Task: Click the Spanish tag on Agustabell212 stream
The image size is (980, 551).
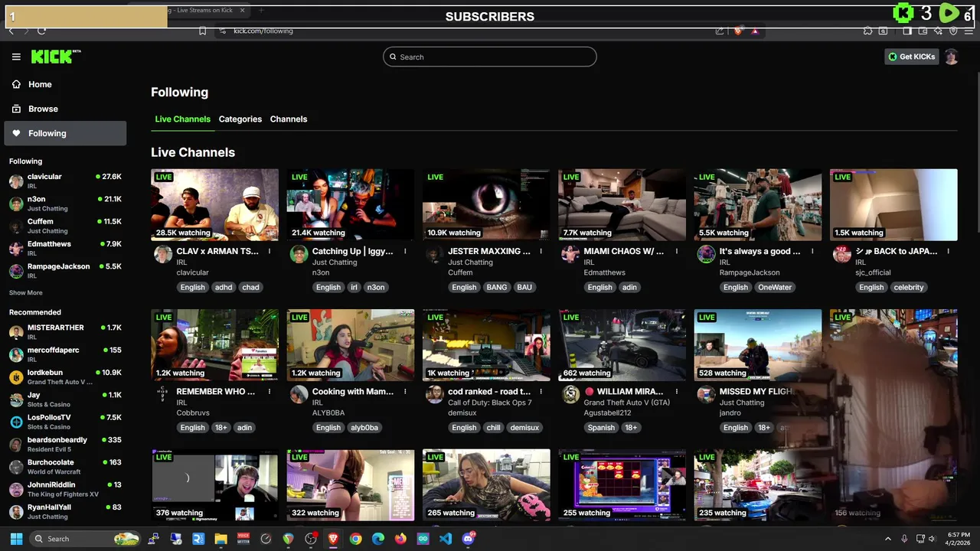Action: point(601,428)
